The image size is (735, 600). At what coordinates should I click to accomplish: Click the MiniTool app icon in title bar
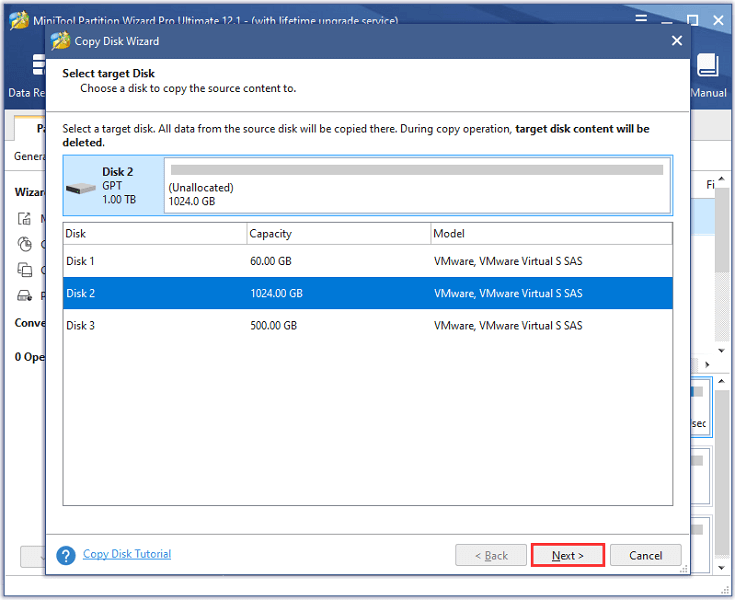click(x=16, y=20)
